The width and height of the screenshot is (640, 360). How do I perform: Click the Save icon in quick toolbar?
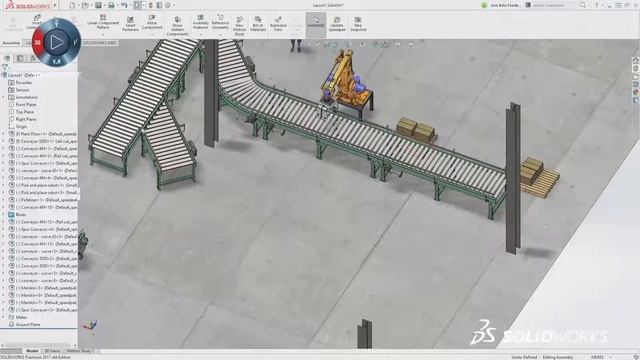coord(98,5)
